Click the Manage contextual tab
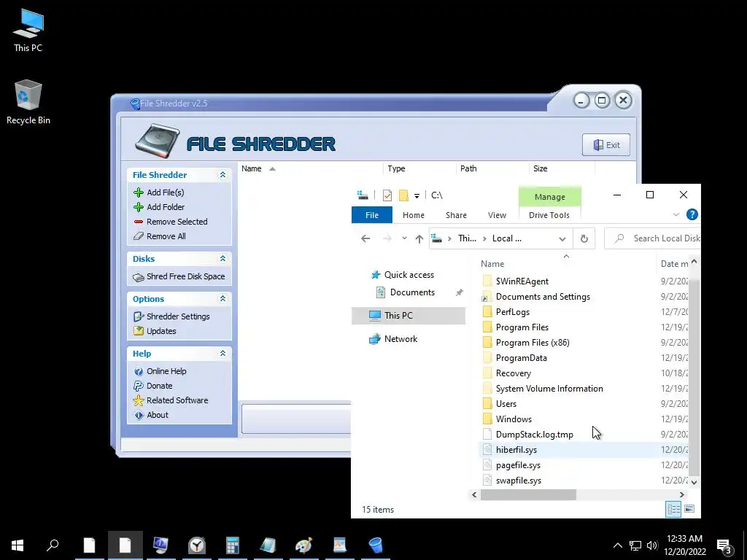The width and height of the screenshot is (747, 560). click(x=550, y=197)
